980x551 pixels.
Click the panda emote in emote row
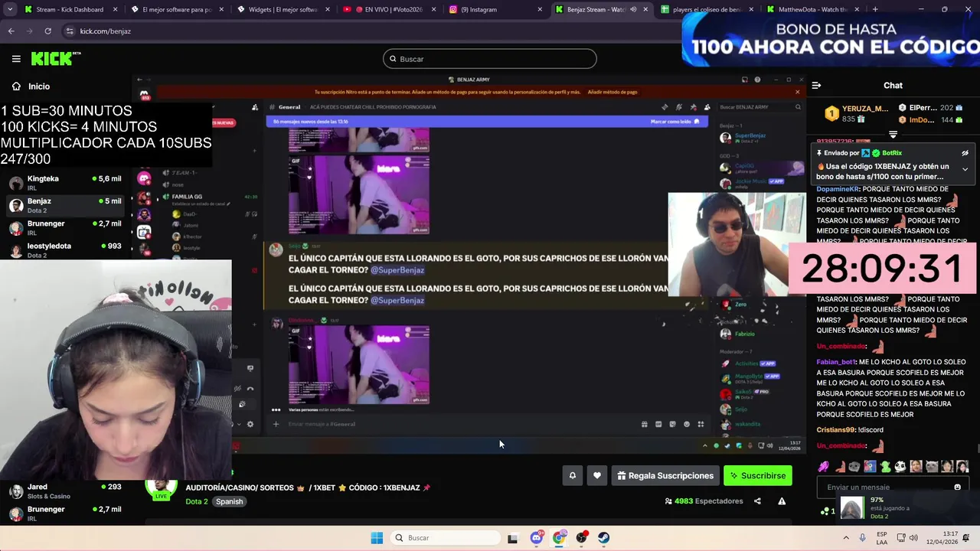[x=900, y=466]
